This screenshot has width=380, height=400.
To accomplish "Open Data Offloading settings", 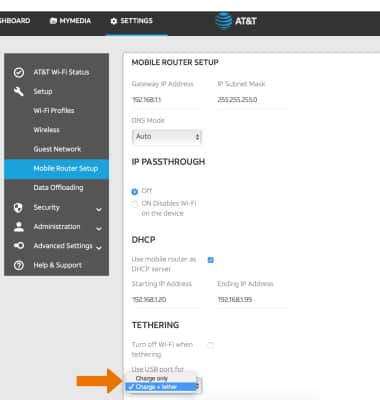I will pyautogui.click(x=58, y=188).
